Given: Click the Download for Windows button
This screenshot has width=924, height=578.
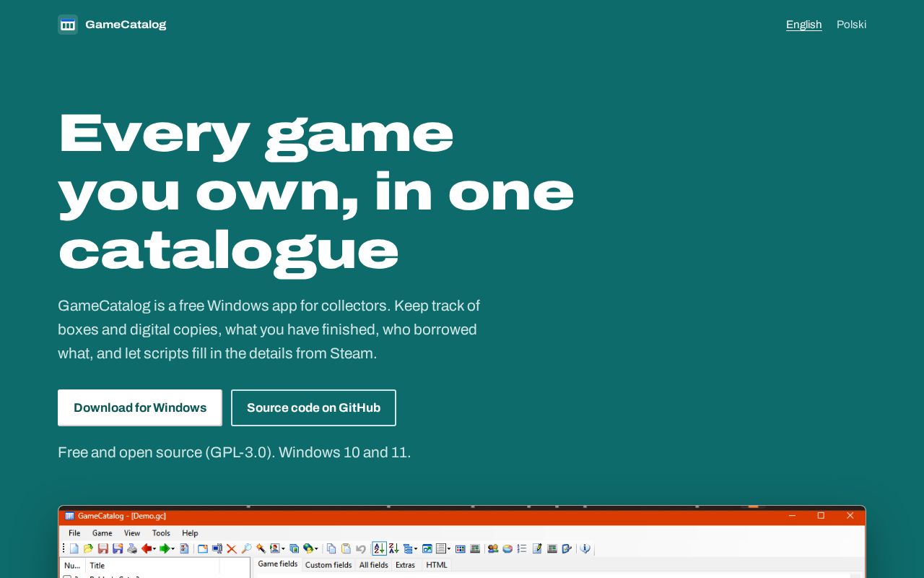Looking at the screenshot, I should (140, 407).
